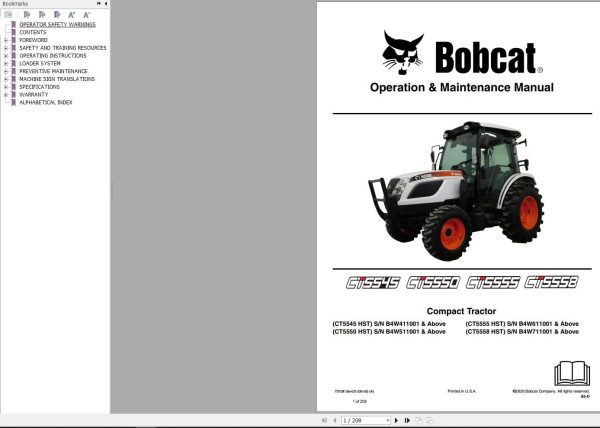Expand the PREVENTIVE MAINTENANCE bookmark
This screenshot has width=600, height=428.
(x=6, y=72)
